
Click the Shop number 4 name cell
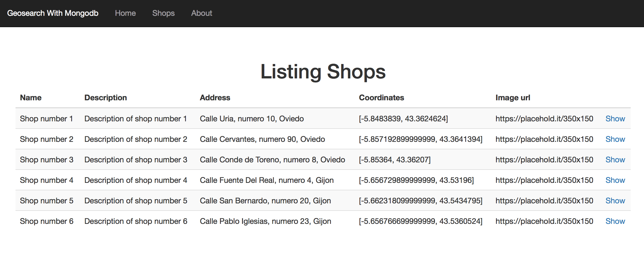point(47,180)
